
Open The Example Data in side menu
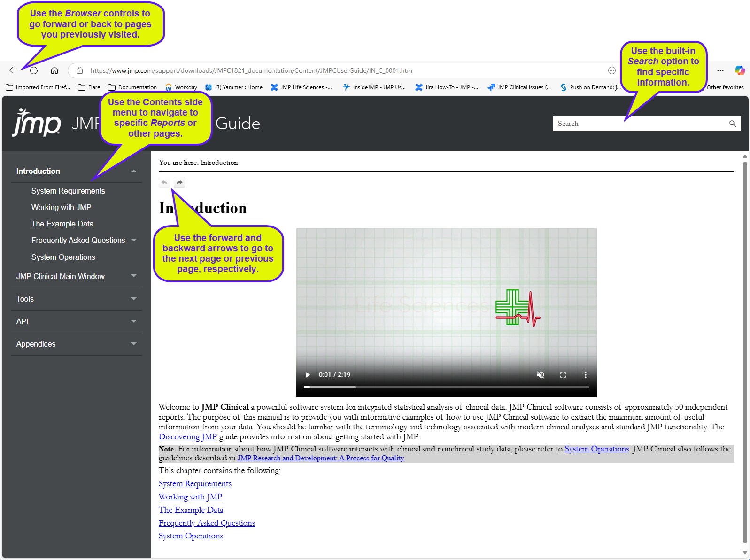click(62, 224)
